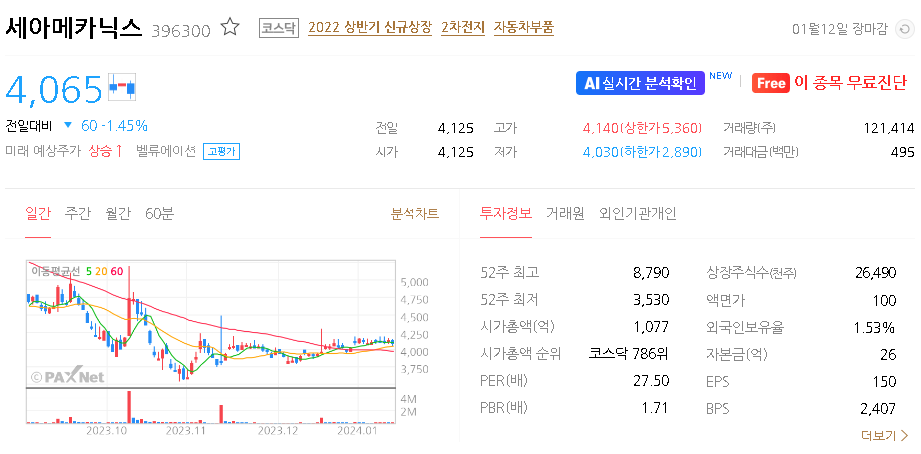Switch to 외인기관개인 tab
The width and height of the screenshot is (921, 454).
coord(638,214)
